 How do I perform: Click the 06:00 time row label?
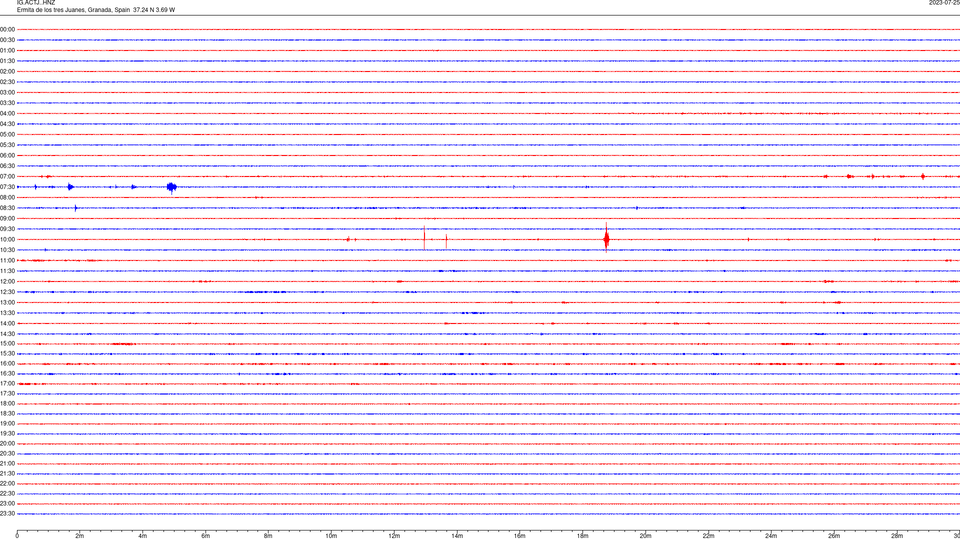(7, 156)
